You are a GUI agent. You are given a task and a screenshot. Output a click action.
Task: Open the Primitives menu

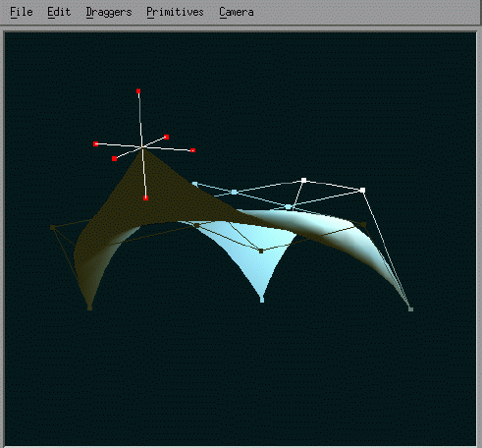point(175,12)
